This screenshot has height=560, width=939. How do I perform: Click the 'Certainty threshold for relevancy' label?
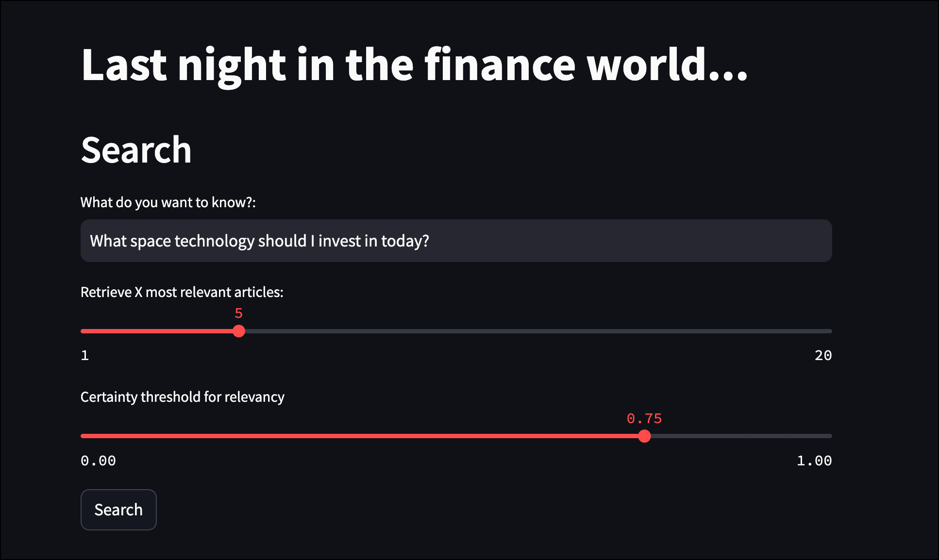click(183, 396)
